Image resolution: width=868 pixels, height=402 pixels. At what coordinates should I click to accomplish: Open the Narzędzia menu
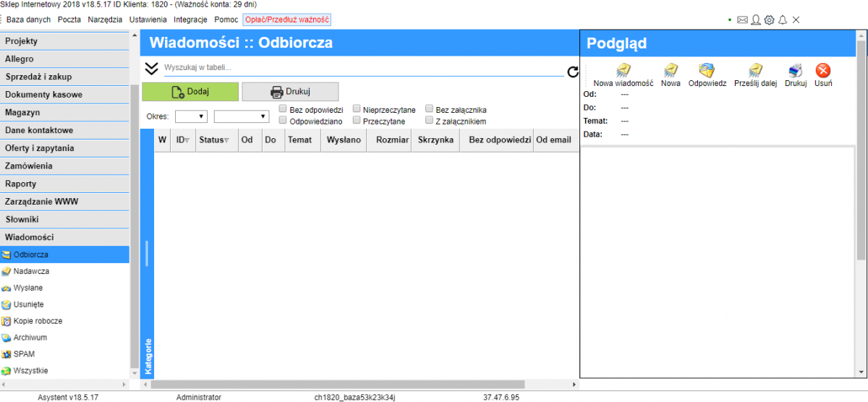pyautogui.click(x=105, y=20)
